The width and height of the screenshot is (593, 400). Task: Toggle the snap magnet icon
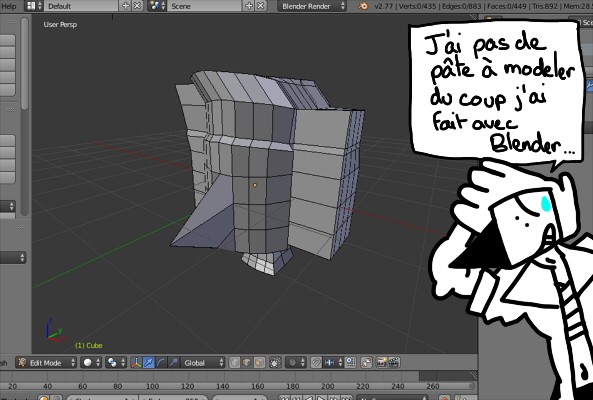(x=316, y=363)
